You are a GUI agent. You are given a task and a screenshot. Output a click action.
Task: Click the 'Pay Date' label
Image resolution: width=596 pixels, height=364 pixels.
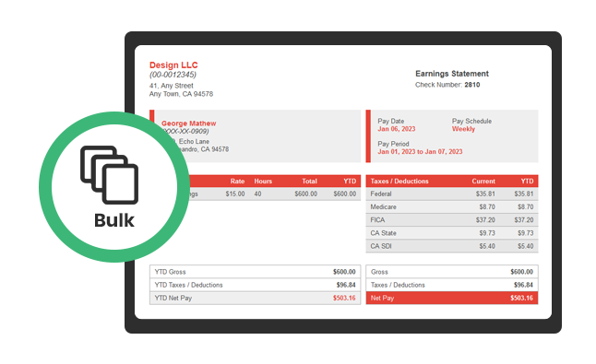click(391, 121)
